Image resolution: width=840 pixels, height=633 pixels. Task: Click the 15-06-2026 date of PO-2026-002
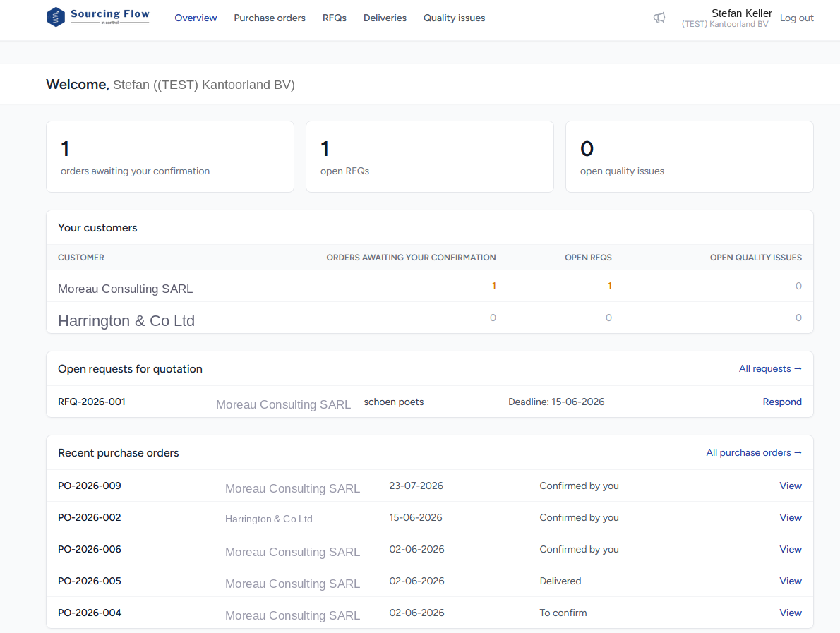click(415, 517)
